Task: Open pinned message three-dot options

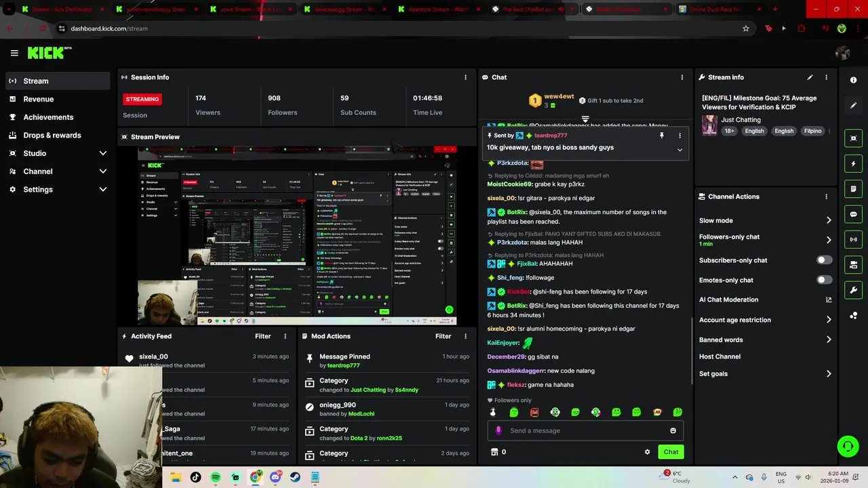Action: tap(679, 136)
